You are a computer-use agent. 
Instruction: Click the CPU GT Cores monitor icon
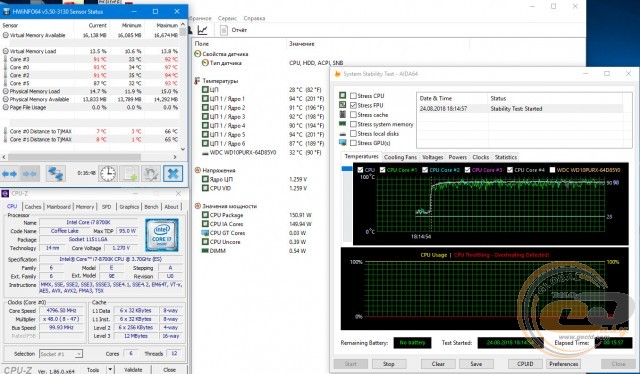205,233
